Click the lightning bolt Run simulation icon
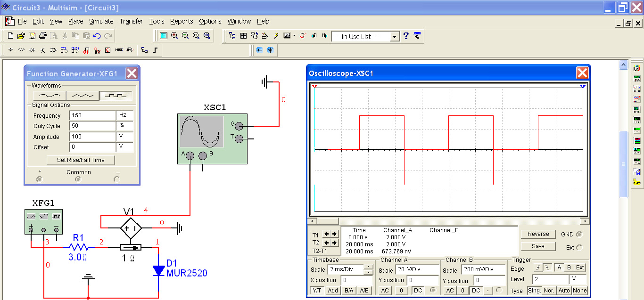The width and height of the screenshot is (644, 300). (x=276, y=36)
